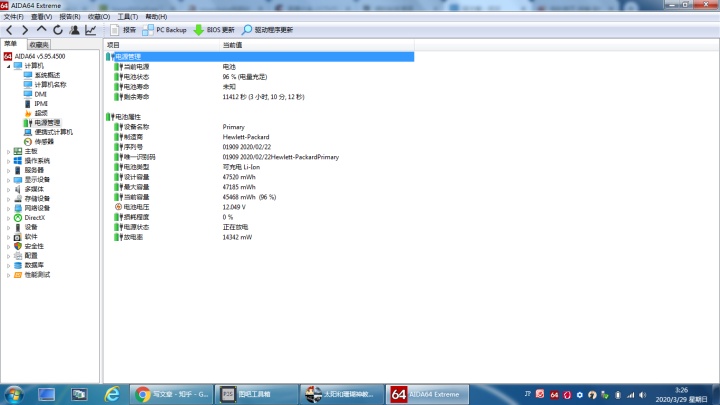Switch to the Chrome 写文章 taskbar window

point(171,394)
